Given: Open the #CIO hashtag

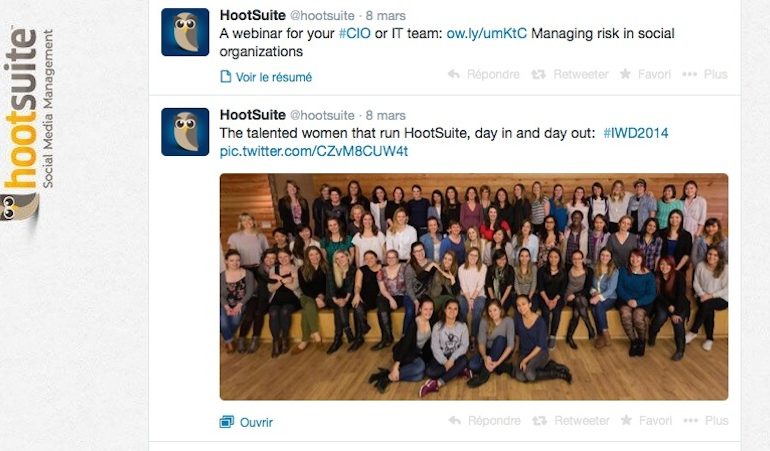Looking at the screenshot, I should click(x=355, y=33).
